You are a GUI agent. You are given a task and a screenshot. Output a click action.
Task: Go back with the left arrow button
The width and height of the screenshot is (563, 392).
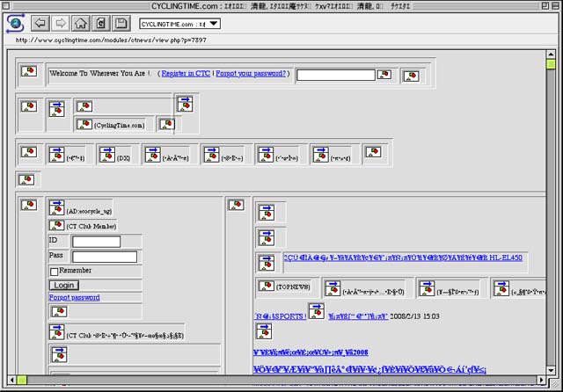click(40, 24)
